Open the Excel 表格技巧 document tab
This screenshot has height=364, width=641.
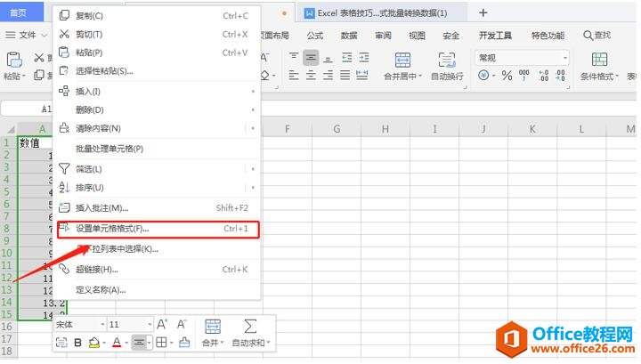coord(382,13)
